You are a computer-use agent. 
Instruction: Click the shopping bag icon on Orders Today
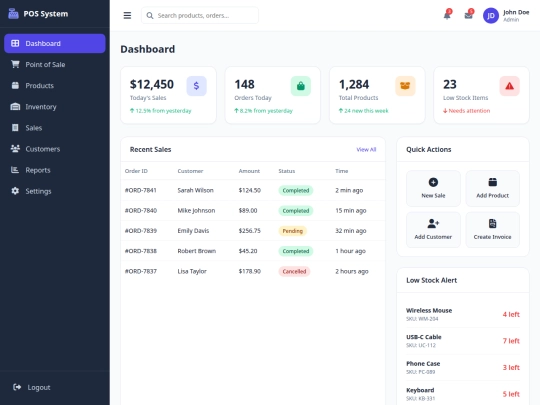pyautogui.click(x=301, y=86)
